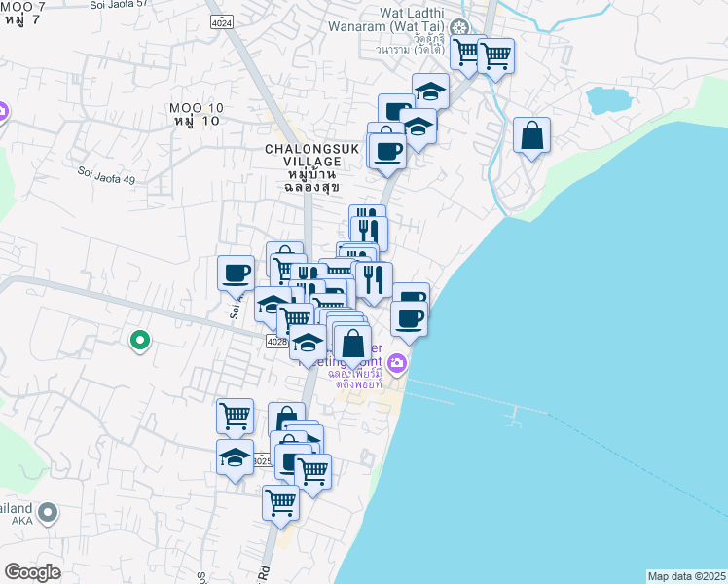This screenshot has height=584, width=728.
Task: Click the Map data ©2025 attribution text
Action: tap(686, 576)
